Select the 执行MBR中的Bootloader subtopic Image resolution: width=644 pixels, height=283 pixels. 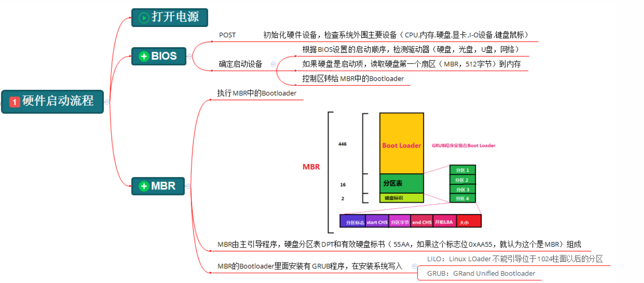click(x=257, y=93)
